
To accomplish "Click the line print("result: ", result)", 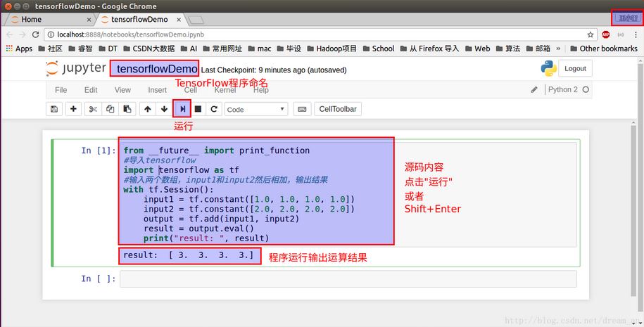I will (206, 238).
